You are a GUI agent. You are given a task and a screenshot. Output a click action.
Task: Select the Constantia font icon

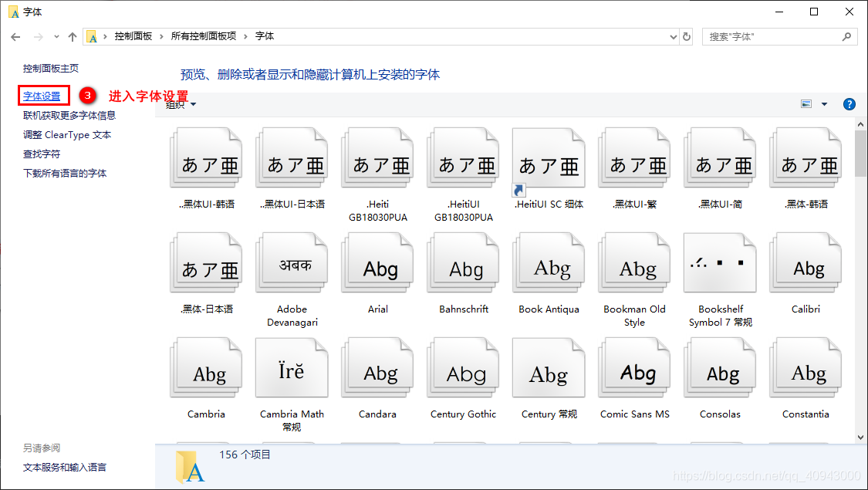[806, 367]
